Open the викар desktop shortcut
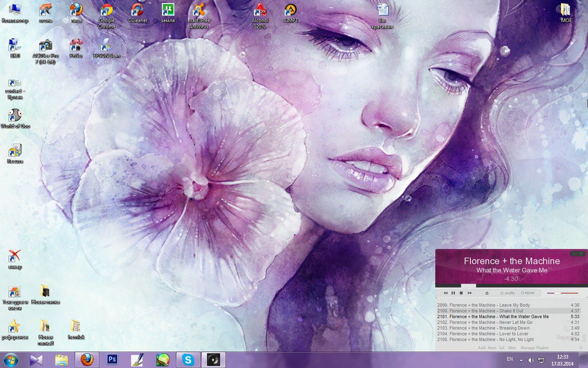Screen dimensions: 588x368 pyautogui.click(x=15, y=260)
